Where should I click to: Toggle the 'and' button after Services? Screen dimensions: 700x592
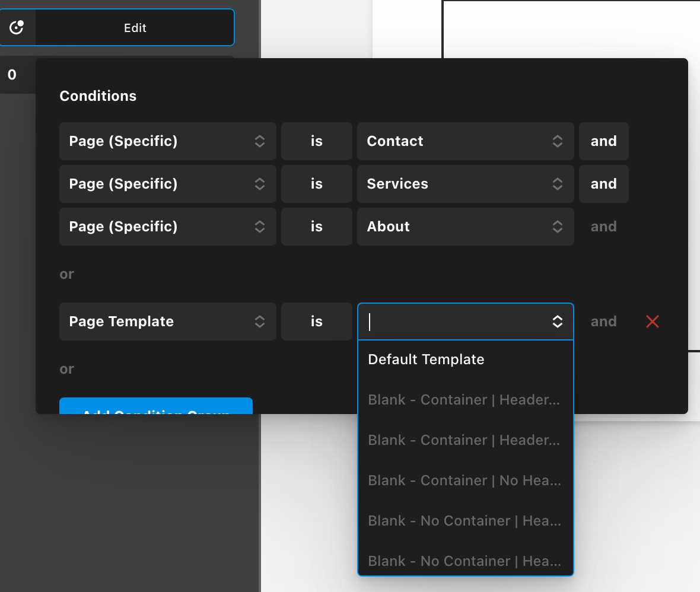pyautogui.click(x=603, y=184)
